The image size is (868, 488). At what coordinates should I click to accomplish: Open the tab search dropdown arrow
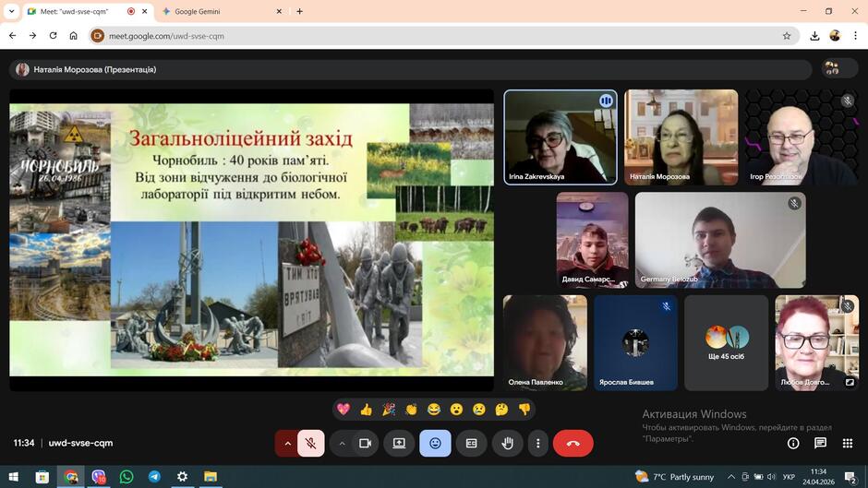[x=12, y=11]
